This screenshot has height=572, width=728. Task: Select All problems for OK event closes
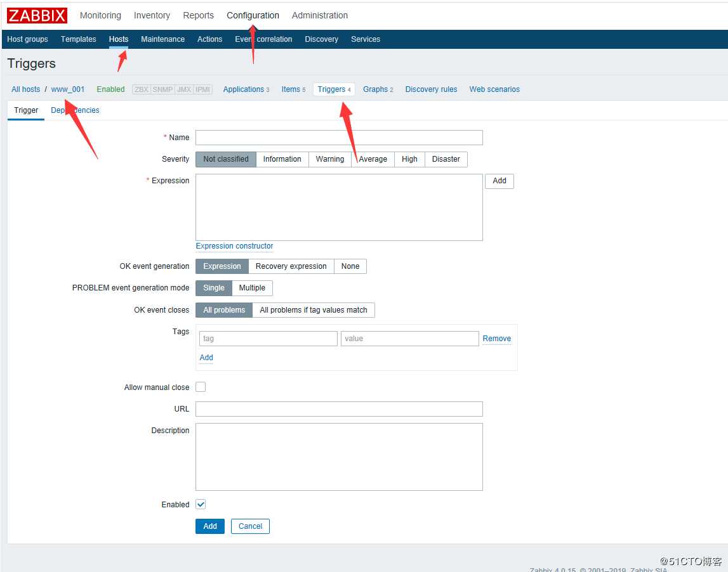[224, 310]
